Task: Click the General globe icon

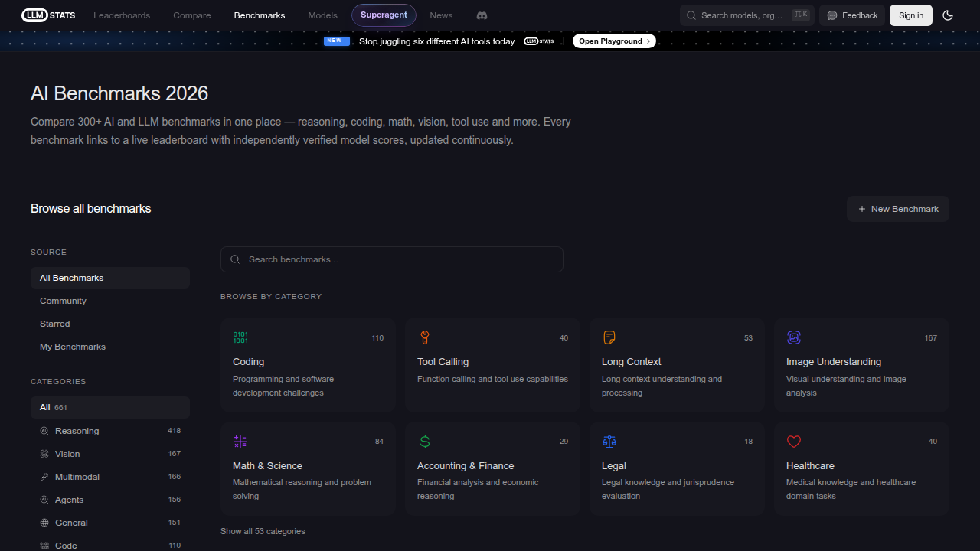Action: [x=44, y=523]
